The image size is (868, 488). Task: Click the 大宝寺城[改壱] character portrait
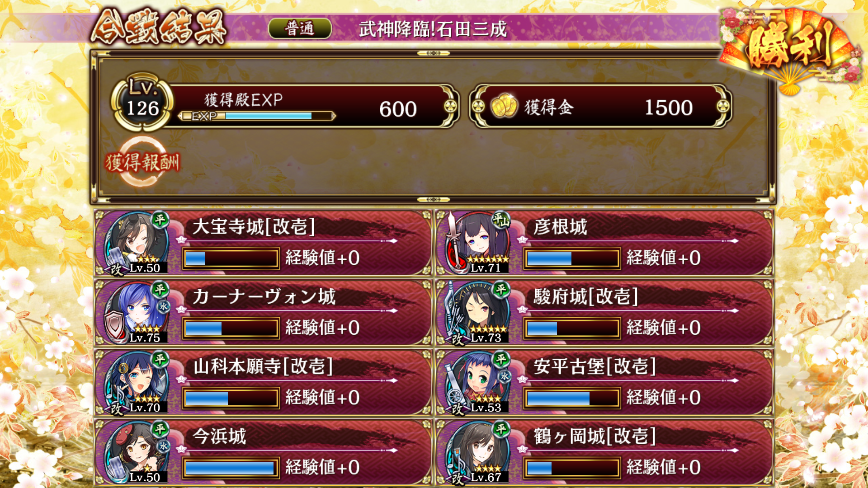136,243
